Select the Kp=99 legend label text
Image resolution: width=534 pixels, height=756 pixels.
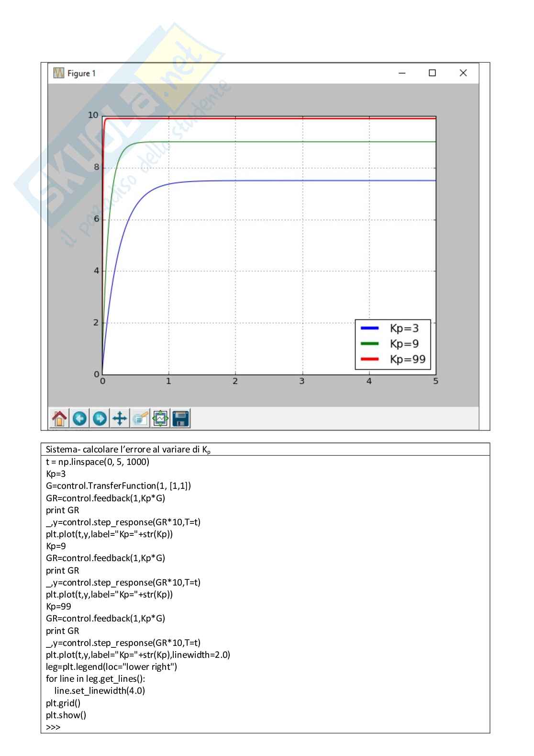407,360
